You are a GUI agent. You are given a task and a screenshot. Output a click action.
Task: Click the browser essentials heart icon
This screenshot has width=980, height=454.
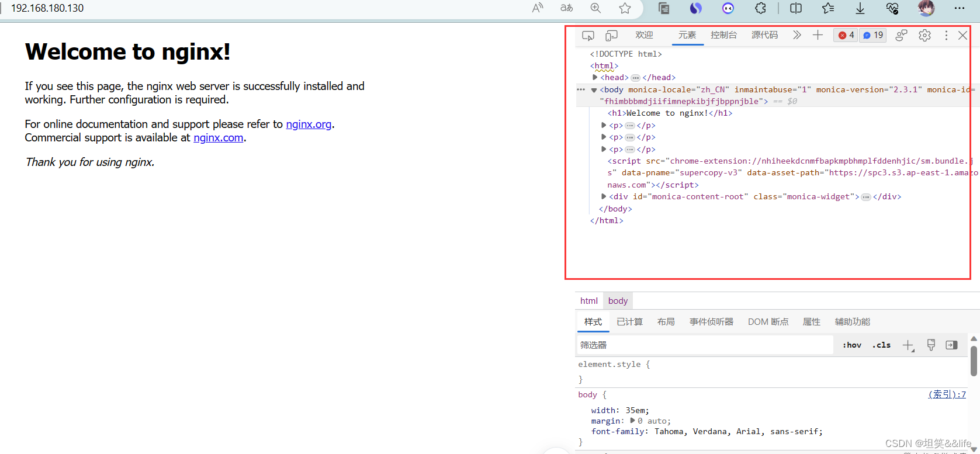[892, 8]
